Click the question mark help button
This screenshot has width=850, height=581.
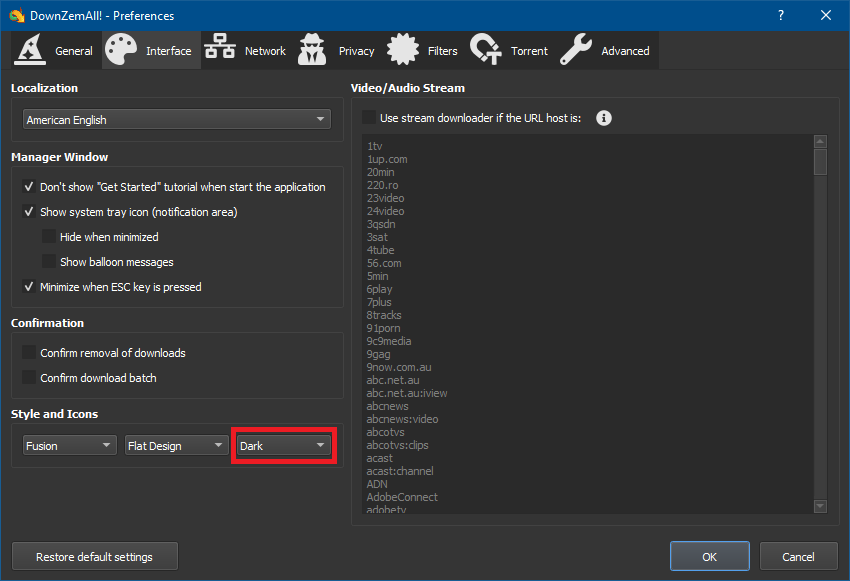781,15
